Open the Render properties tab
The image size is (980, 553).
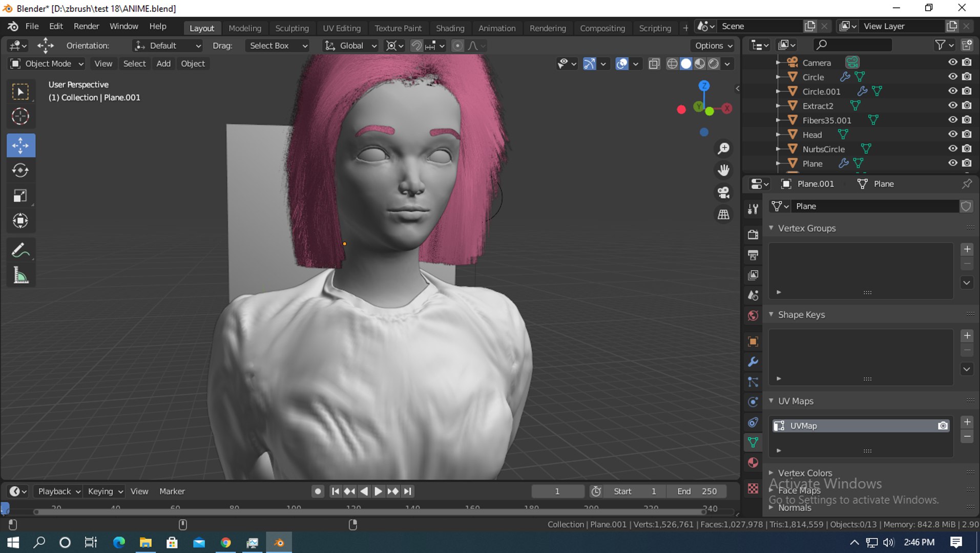(x=753, y=235)
